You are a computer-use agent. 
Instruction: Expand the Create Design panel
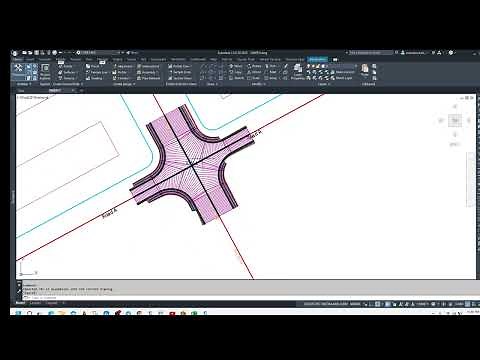[124, 84]
